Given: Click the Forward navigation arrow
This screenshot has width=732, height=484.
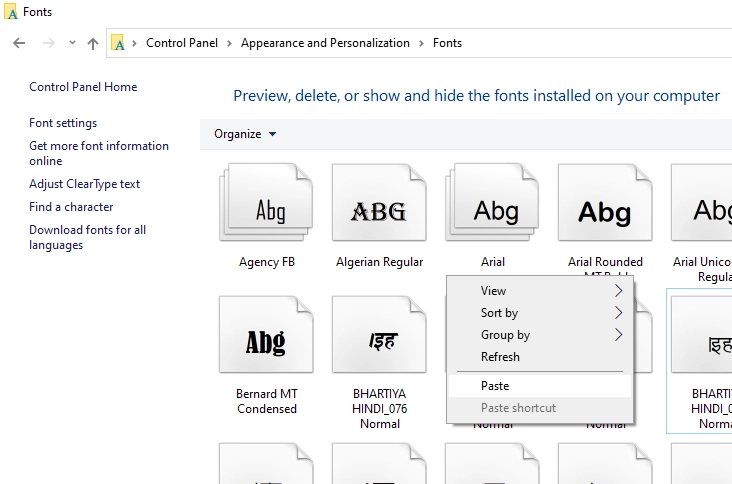Looking at the screenshot, I should click(49, 43).
